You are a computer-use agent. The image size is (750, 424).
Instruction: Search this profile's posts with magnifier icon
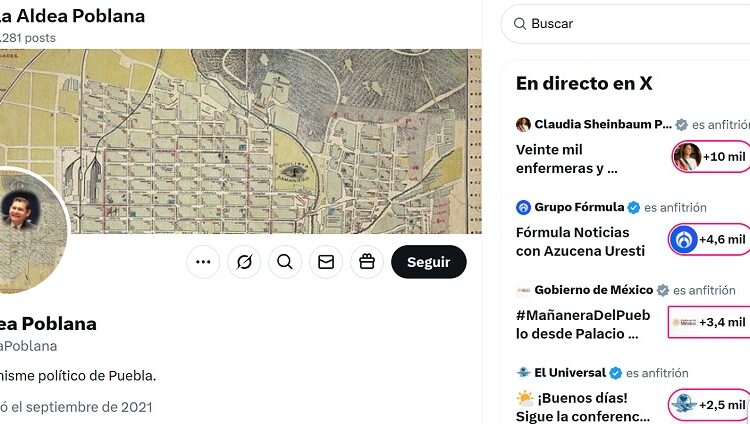point(285,262)
